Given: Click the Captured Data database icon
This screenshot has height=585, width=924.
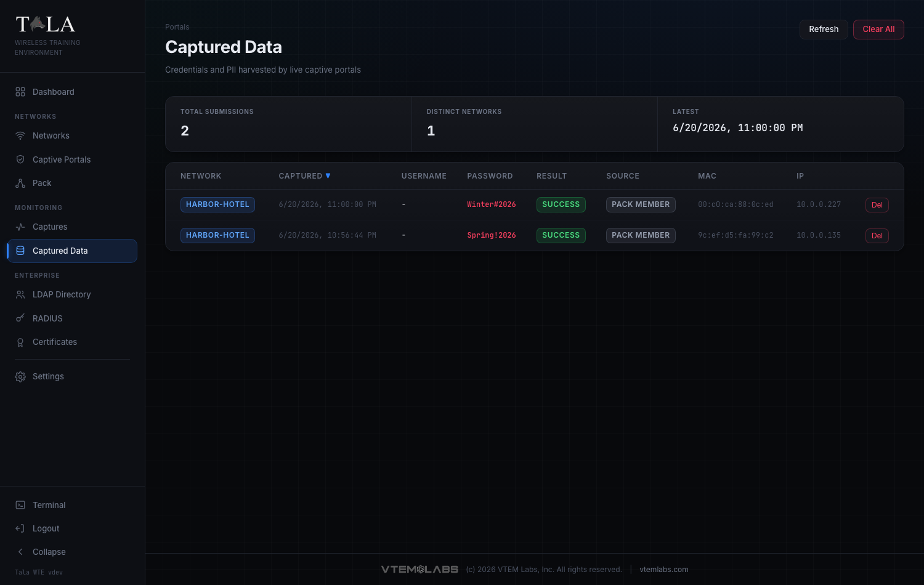Looking at the screenshot, I should 20,251.
